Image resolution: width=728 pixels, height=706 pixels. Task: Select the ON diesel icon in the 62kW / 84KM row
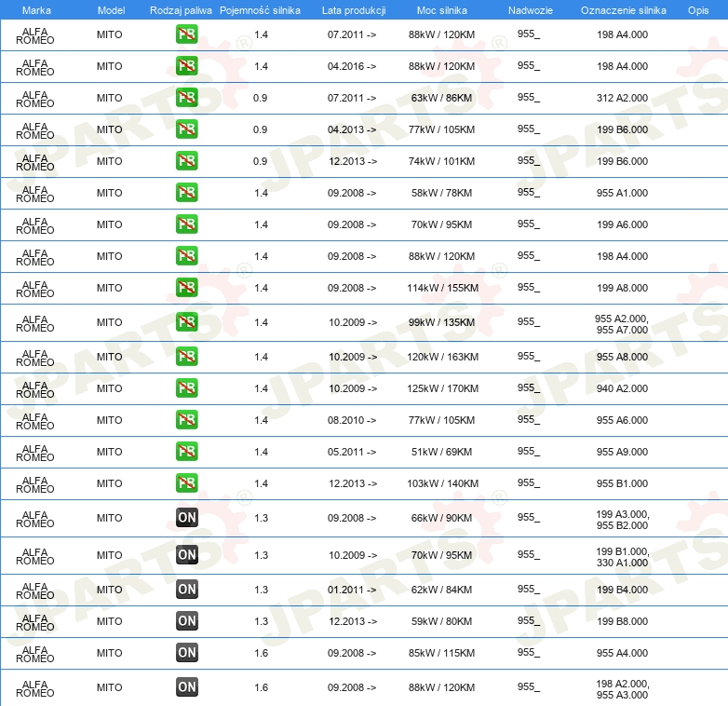[x=186, y=589]
